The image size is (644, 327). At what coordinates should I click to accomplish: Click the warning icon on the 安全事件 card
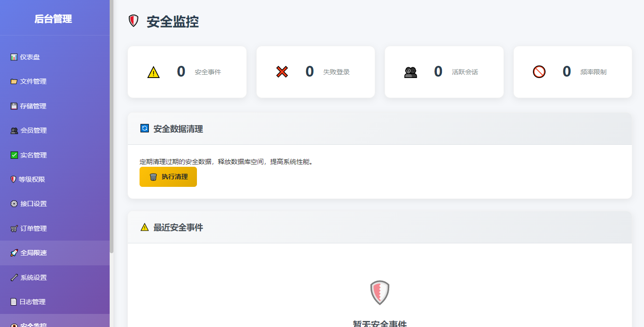[x=153, y=71]
